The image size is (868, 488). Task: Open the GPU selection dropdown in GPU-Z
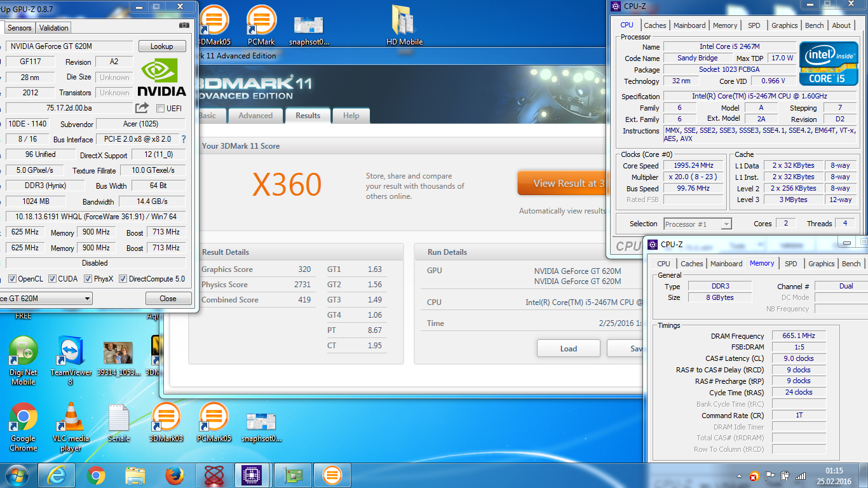click(x=46, y=299)
